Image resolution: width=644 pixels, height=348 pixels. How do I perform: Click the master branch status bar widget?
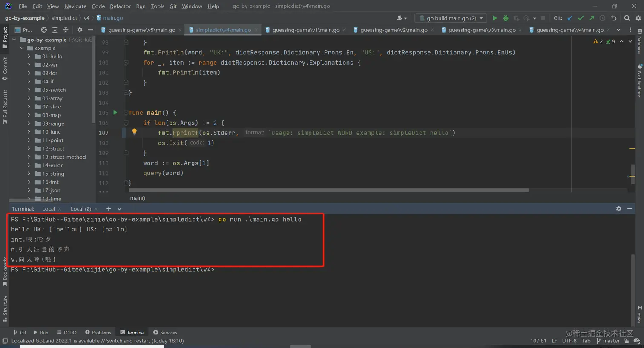608,341
